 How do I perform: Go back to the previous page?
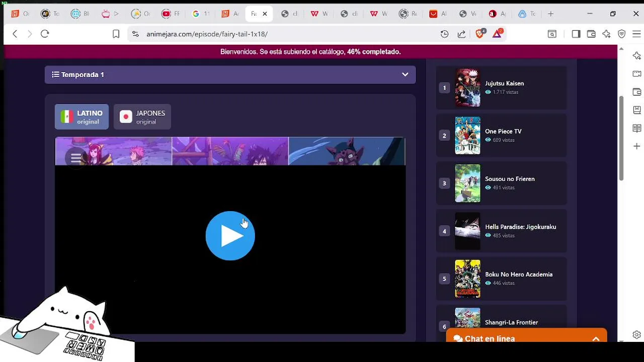pyautogui.click(x=15, y=34)
